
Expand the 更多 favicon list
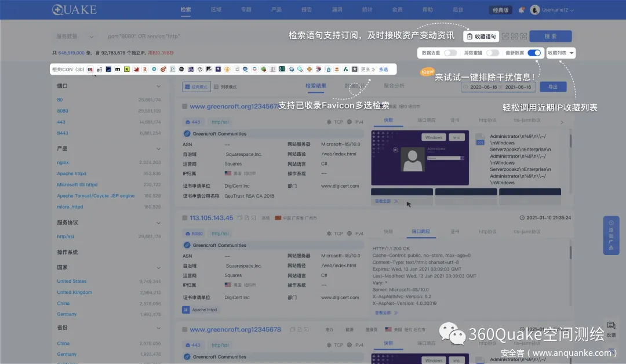tap(367, 70)
